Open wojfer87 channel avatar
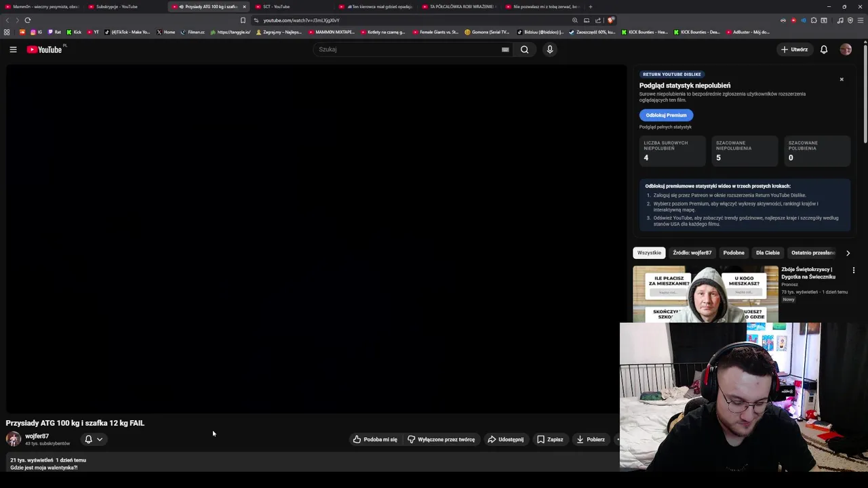This screenshot has width=868, height=488. [x=14, y=439]
